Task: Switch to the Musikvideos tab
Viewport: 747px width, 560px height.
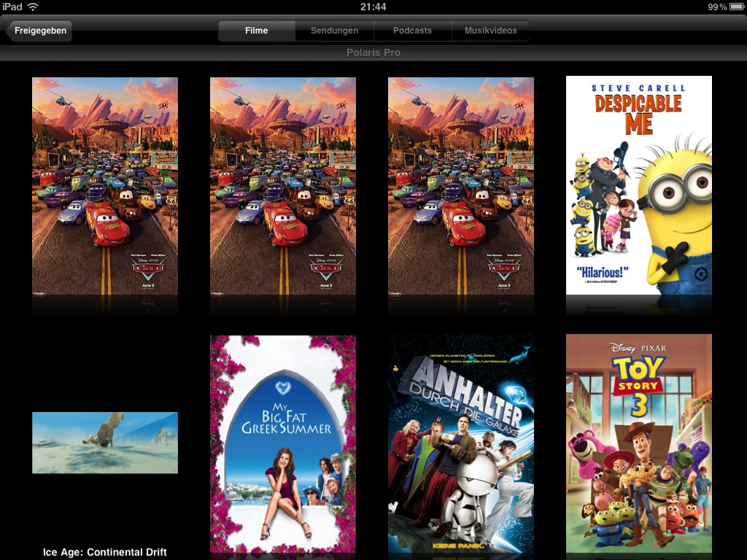Action: [490, 31]
